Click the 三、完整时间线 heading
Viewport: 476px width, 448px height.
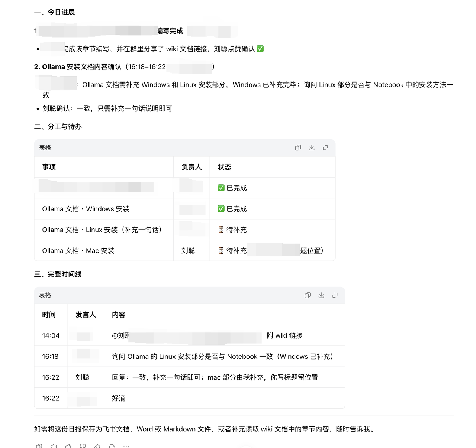58,274
